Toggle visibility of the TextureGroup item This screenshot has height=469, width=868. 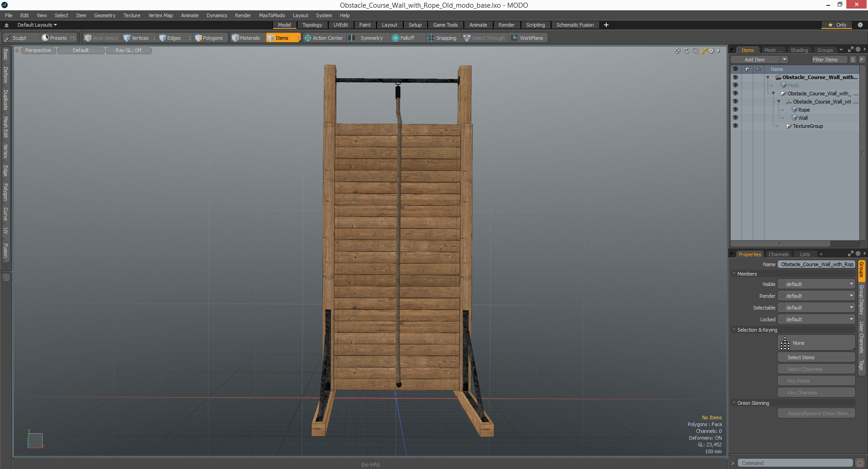point(735,126)
